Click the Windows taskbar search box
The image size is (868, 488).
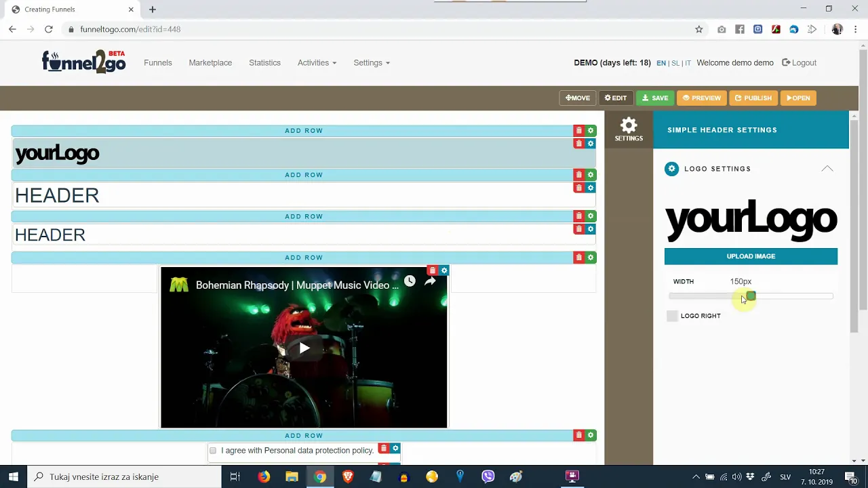coord(124,476)
